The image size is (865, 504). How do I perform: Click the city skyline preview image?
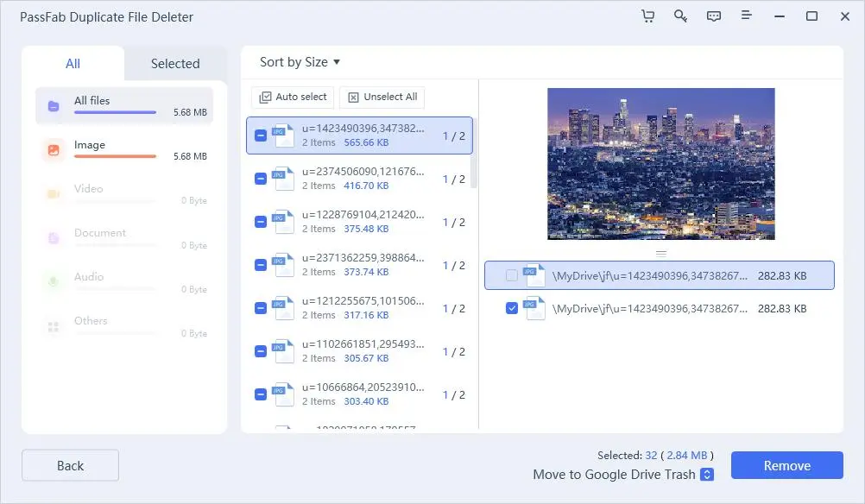(x=661, y=164)
